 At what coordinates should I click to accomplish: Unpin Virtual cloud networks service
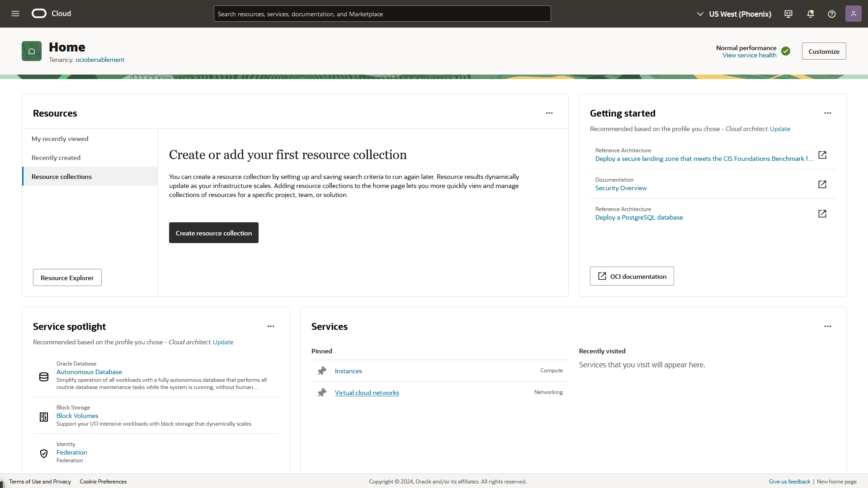click(x=322, y=393)
